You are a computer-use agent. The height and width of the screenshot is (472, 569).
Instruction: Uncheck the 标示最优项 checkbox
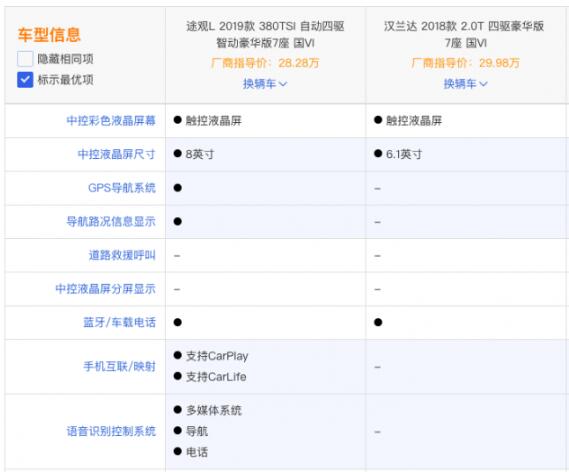coord(25,80)
